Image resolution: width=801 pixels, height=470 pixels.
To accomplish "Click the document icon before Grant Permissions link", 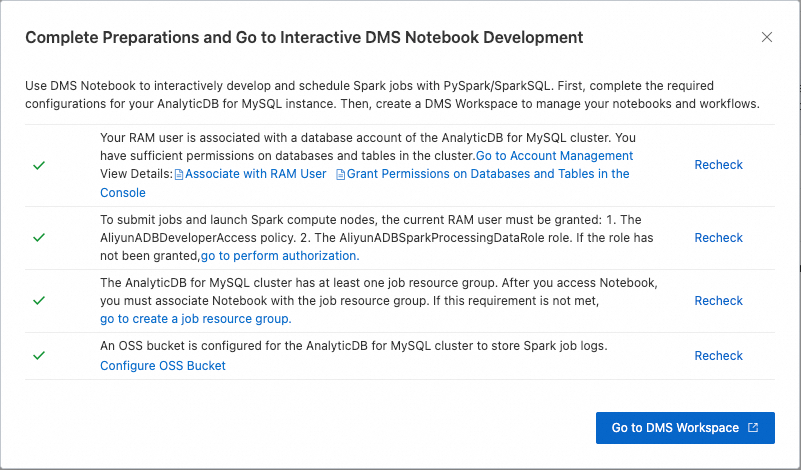I will [340, 174].
